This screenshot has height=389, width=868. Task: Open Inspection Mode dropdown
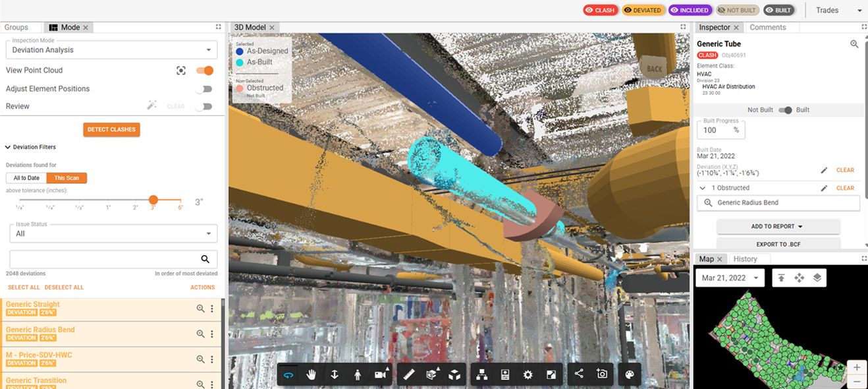click(x=111, y=49)
